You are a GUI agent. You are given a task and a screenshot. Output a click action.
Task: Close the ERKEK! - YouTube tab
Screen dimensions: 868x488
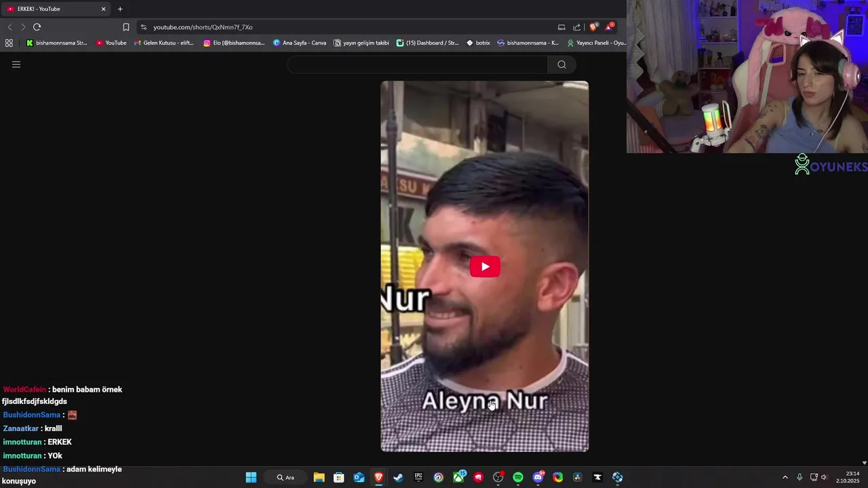103,9
